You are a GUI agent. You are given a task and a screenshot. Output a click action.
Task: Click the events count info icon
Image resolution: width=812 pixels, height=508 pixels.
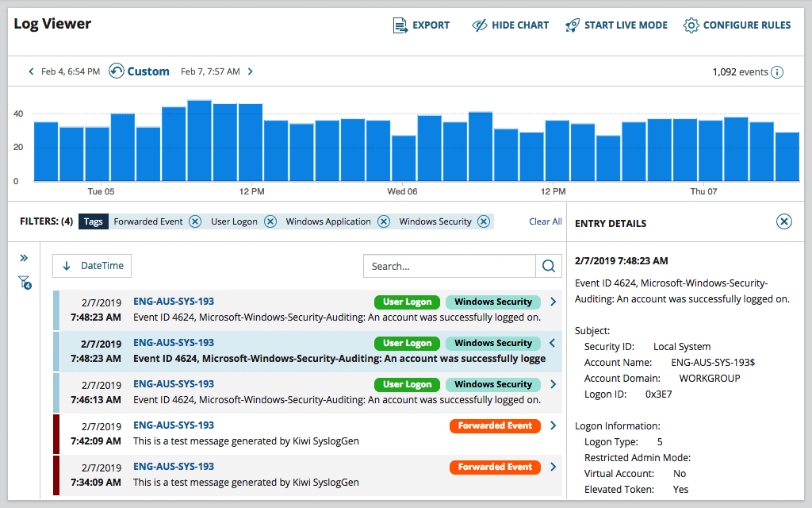[777, 72]
